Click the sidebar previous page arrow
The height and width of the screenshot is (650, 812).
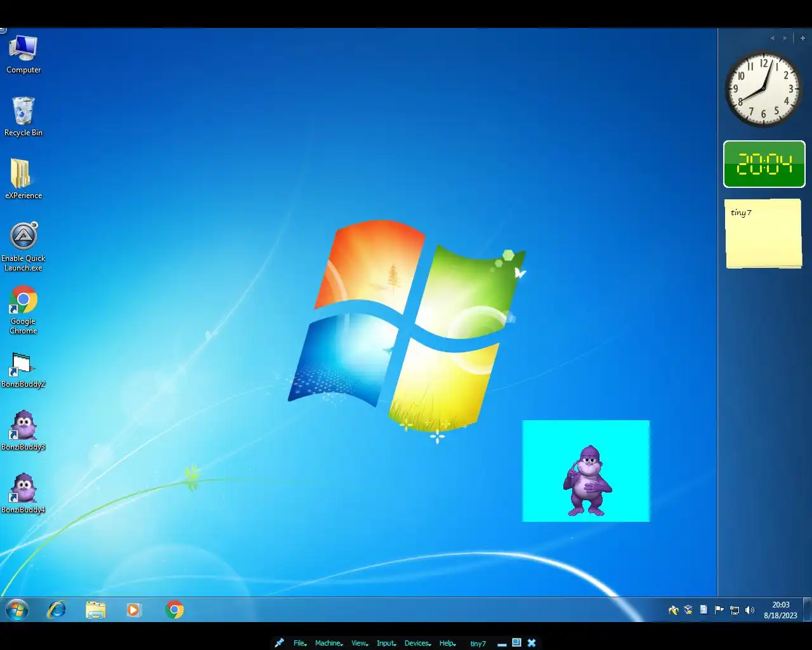(x=772, y=38)
